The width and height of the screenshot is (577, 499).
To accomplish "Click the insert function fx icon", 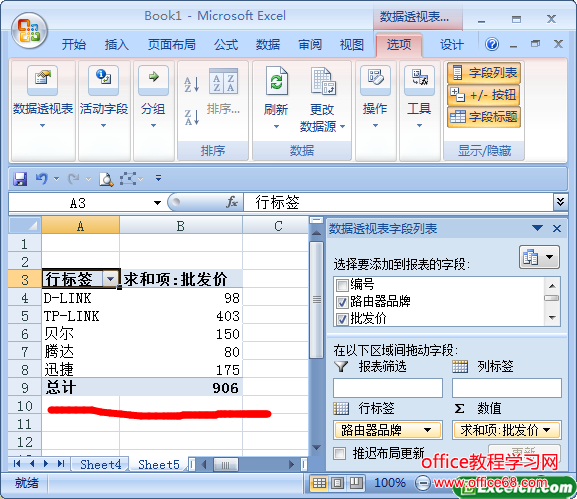I will pyautogui.click(x=232, y=202).
